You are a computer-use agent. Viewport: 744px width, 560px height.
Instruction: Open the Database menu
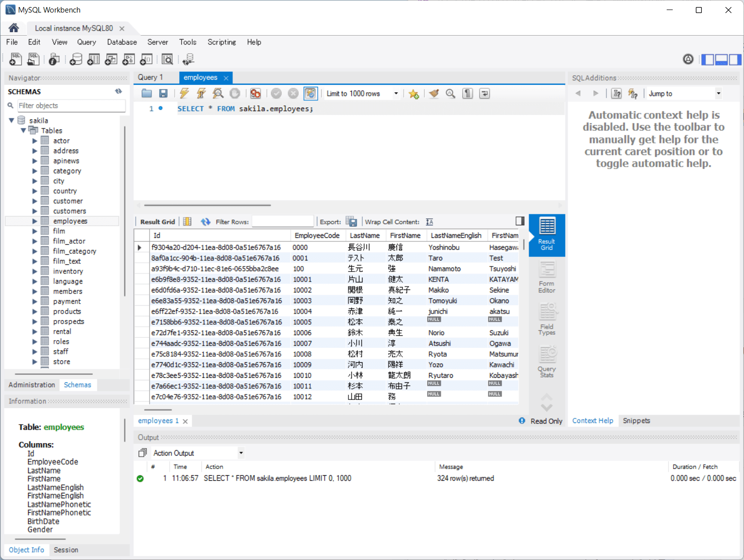coord(121,42)
